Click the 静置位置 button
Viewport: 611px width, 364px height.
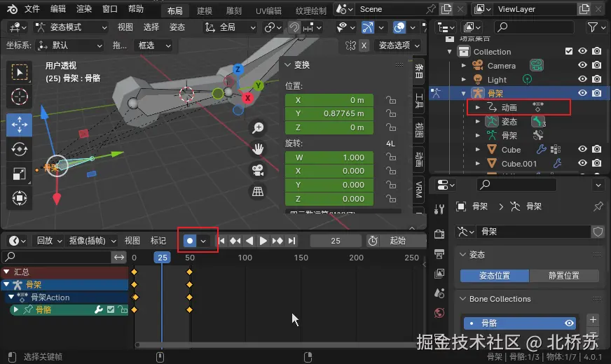coord(564,276)
